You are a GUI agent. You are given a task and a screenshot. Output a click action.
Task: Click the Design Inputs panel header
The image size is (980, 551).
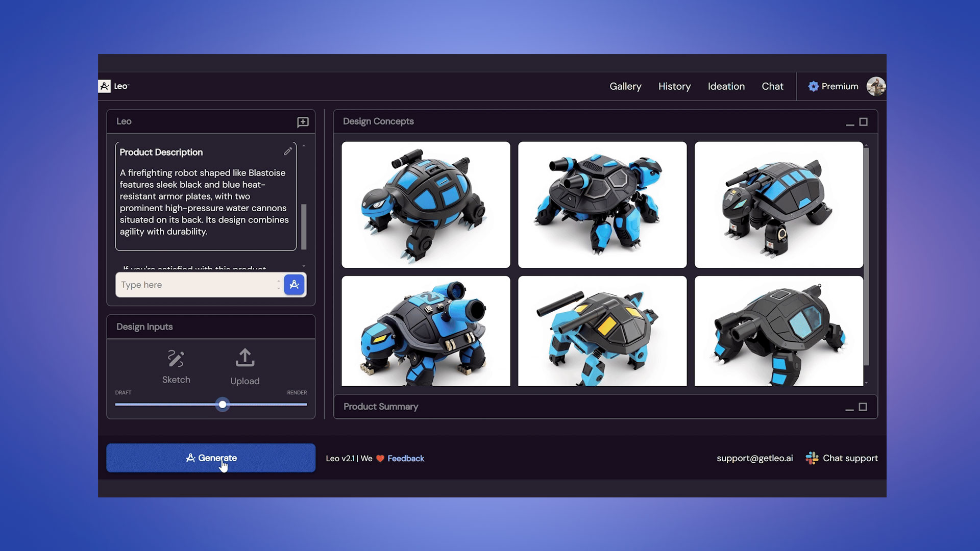211,327
